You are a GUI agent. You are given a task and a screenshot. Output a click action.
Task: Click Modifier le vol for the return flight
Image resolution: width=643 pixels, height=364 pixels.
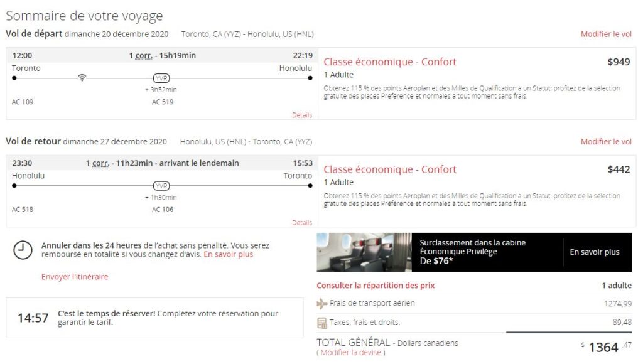[x=606, y=142]
